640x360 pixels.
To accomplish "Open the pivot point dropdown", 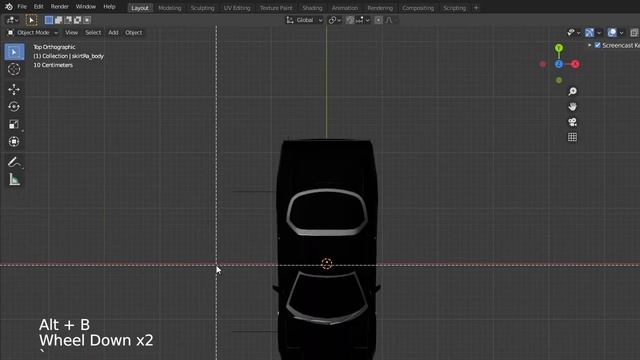I will tap(335, 20).
